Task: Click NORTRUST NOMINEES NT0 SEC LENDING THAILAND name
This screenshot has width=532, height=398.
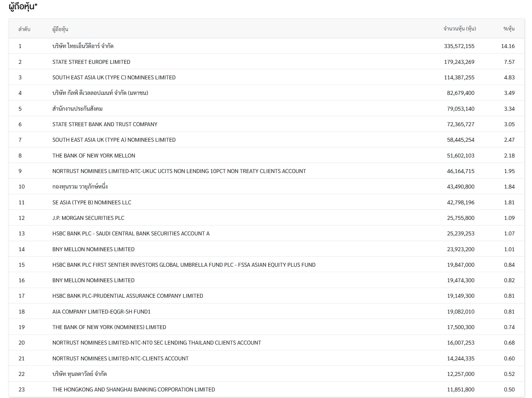Action: pos(157,343)
